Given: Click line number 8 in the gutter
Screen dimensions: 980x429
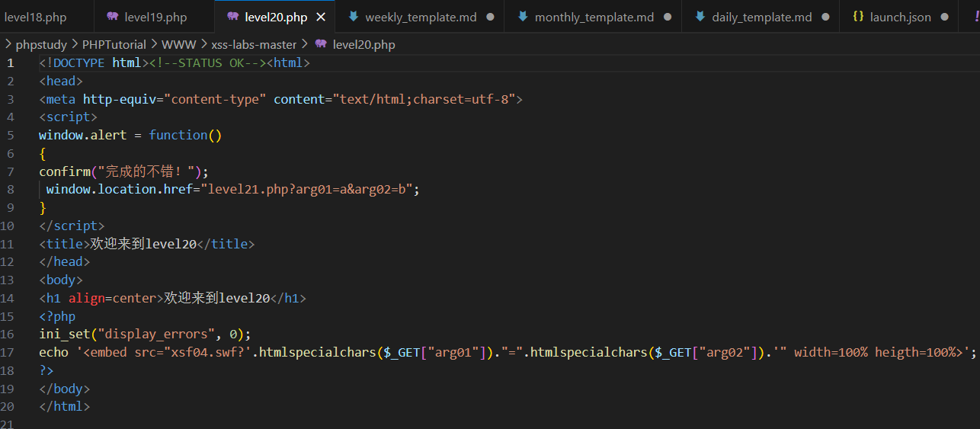Looking at the screenshot, I should (11, 189).
